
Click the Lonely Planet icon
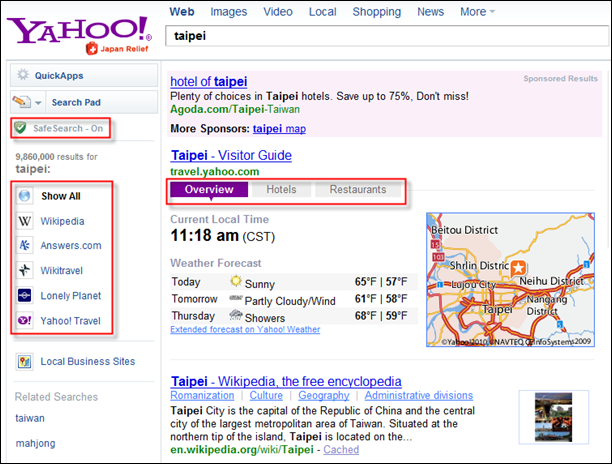pos(25,295)
